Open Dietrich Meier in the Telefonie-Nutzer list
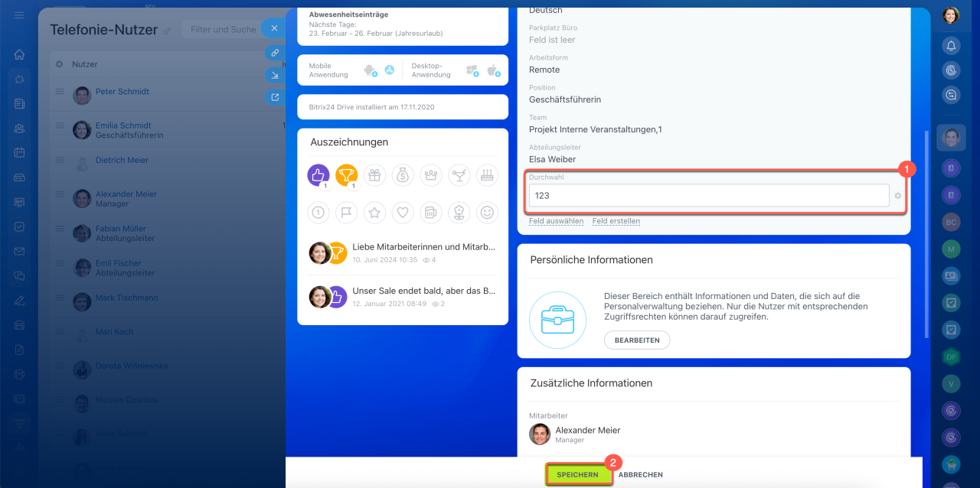 click(x=122, y=161)
